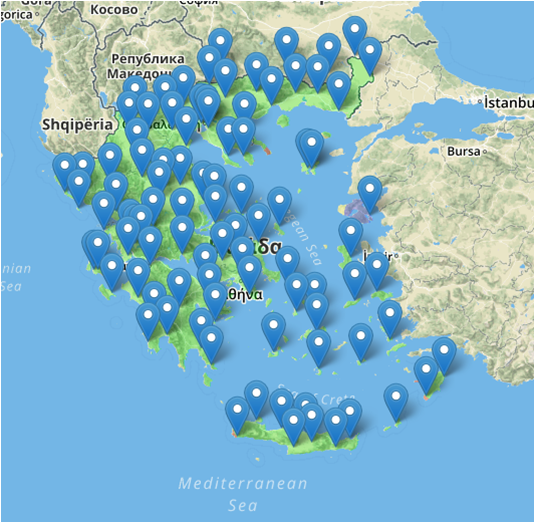
Task: Click the Αθήνα city label
Action: click(x=245, y=294)
